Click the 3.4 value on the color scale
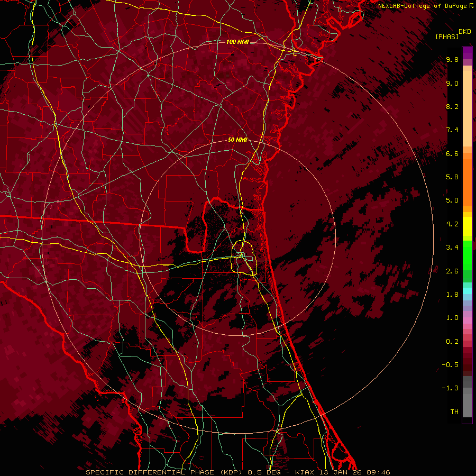Screen dimensions: 476x476 point(452,247)
